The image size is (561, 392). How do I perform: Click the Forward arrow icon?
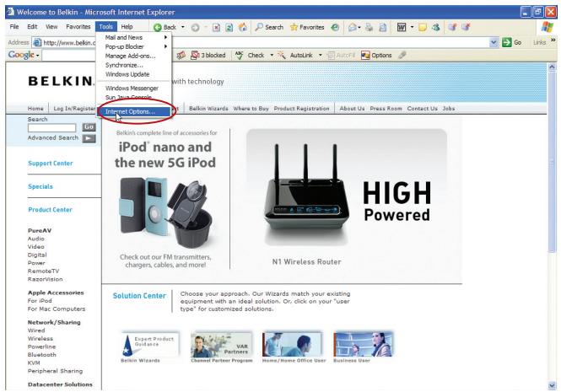coord(195,27)
